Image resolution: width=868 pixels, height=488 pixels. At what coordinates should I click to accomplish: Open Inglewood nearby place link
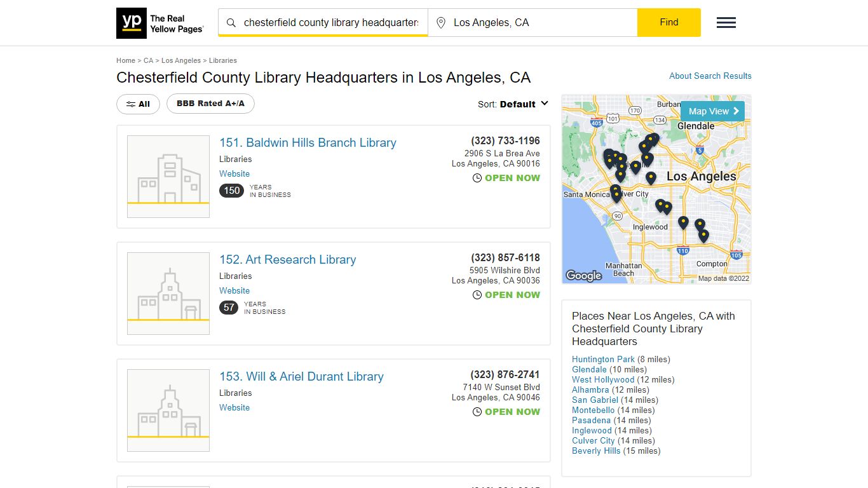(592, 430)
